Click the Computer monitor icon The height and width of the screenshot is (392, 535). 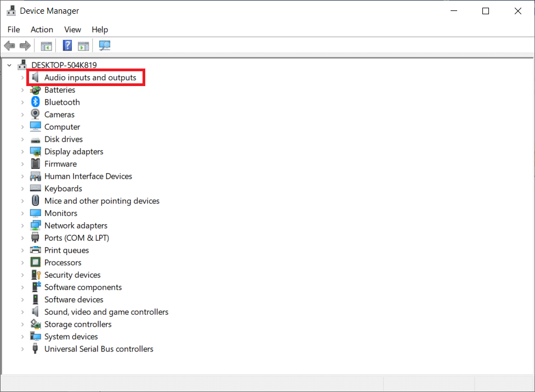pos(36,127)
